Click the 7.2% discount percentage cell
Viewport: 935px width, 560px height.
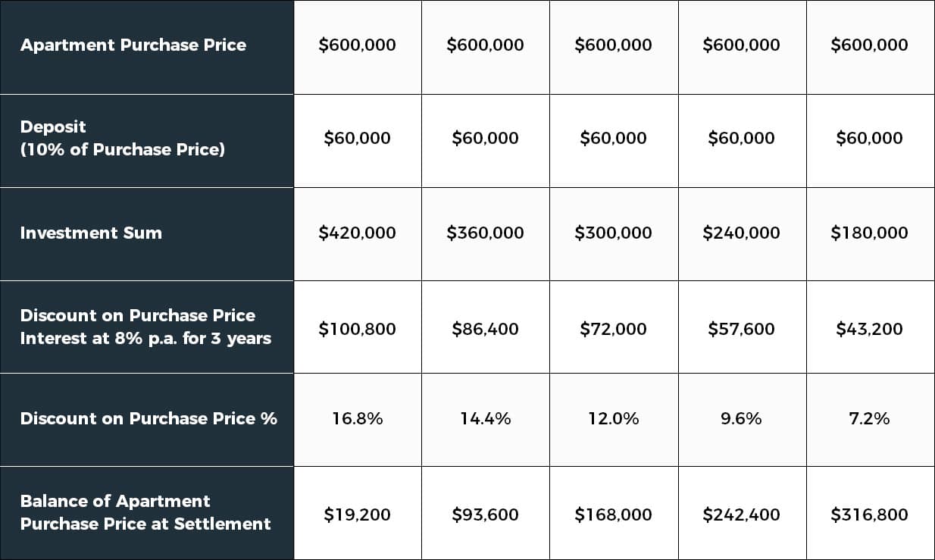coord(870,420)
